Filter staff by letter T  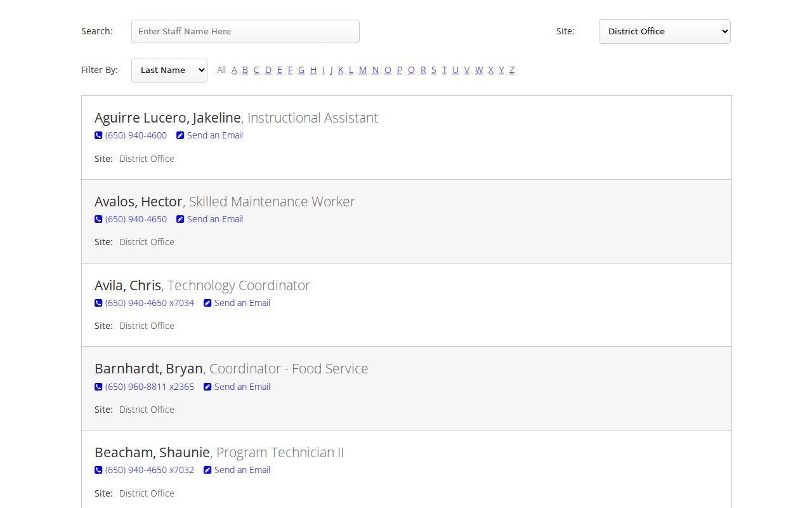tap(444, 70)
